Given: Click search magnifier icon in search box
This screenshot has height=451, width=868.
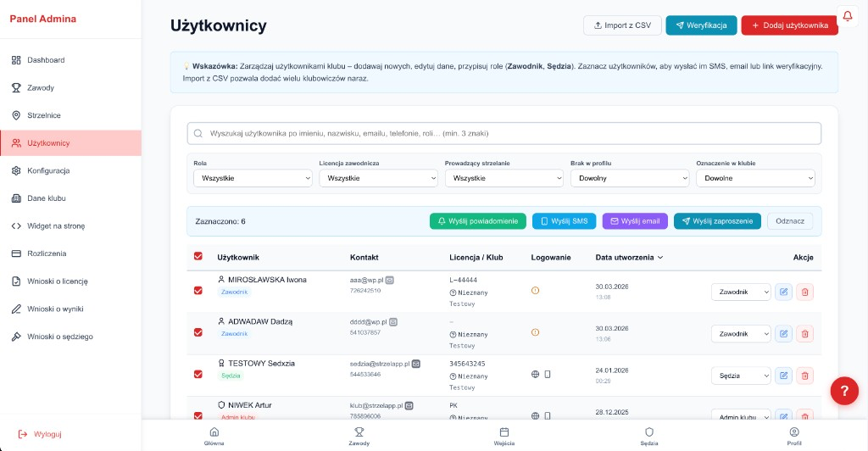Looking at the screenshot, I should click(x=198, y=133).
